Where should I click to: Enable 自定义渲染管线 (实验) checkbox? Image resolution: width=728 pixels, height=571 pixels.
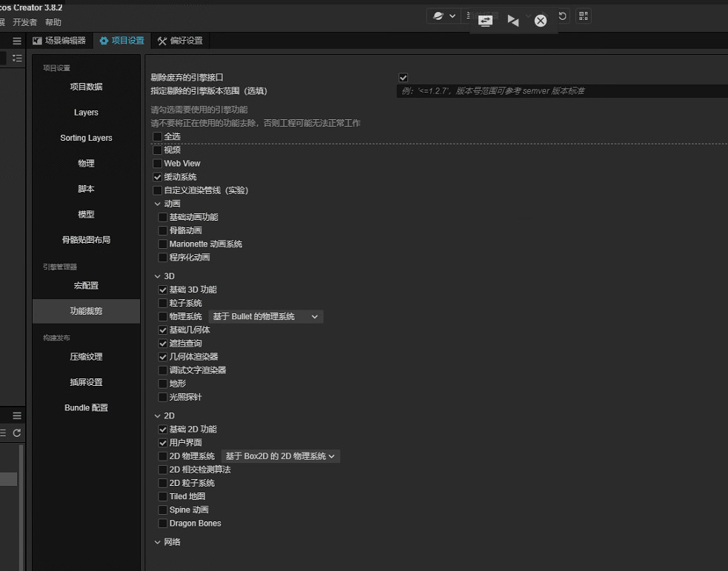tap(158, 190)
